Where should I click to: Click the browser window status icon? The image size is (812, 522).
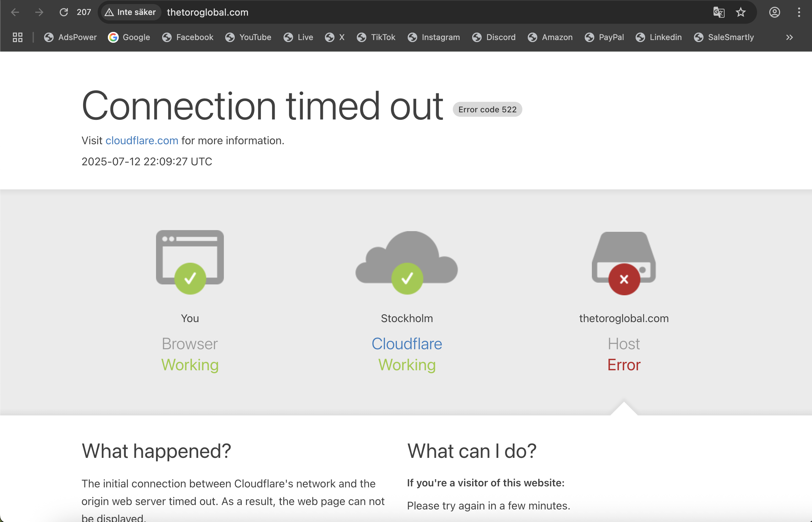pyautogui.click(x=190, y=262)
